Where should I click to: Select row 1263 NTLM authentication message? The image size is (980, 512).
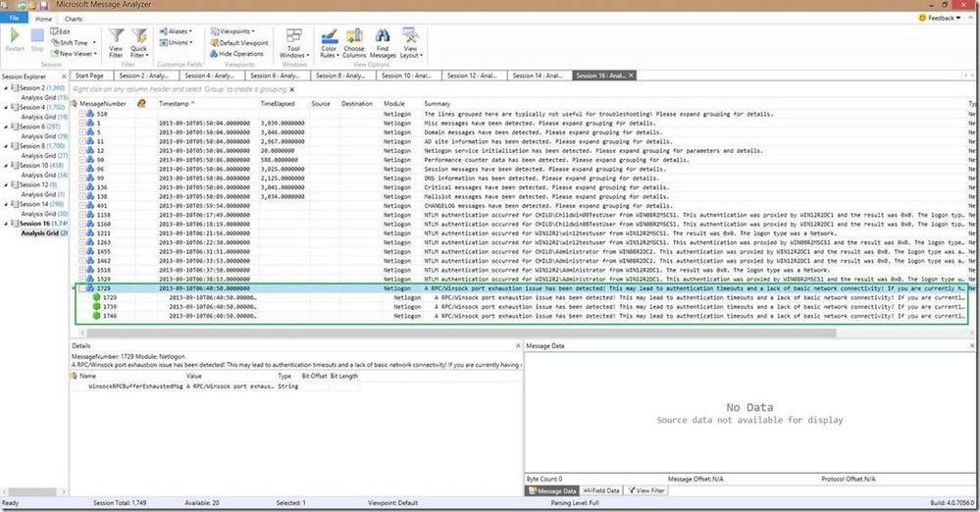(519, 242)
